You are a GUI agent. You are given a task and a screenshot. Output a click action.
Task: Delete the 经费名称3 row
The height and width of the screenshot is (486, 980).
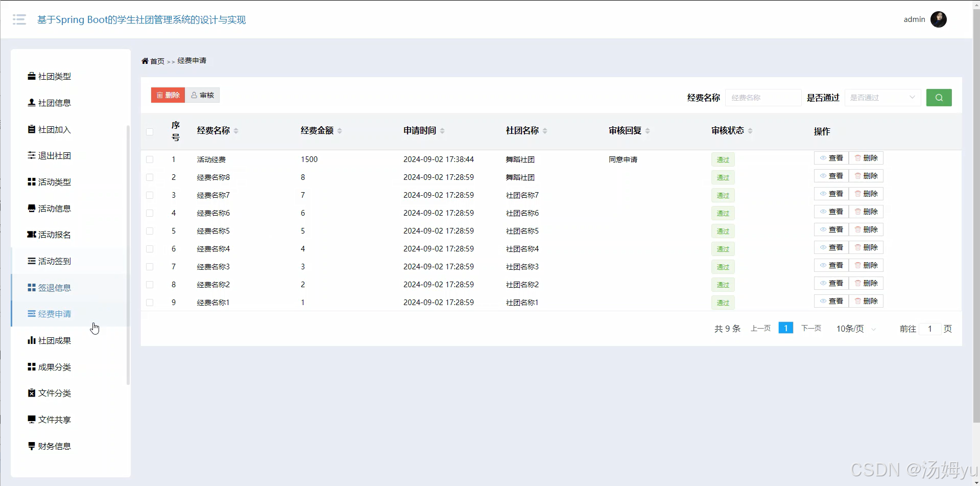tap(866, 265)
